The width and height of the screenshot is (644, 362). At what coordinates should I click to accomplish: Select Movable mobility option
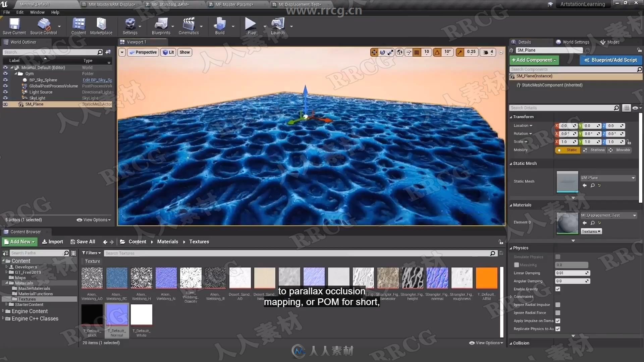click(x=620, y=150)
